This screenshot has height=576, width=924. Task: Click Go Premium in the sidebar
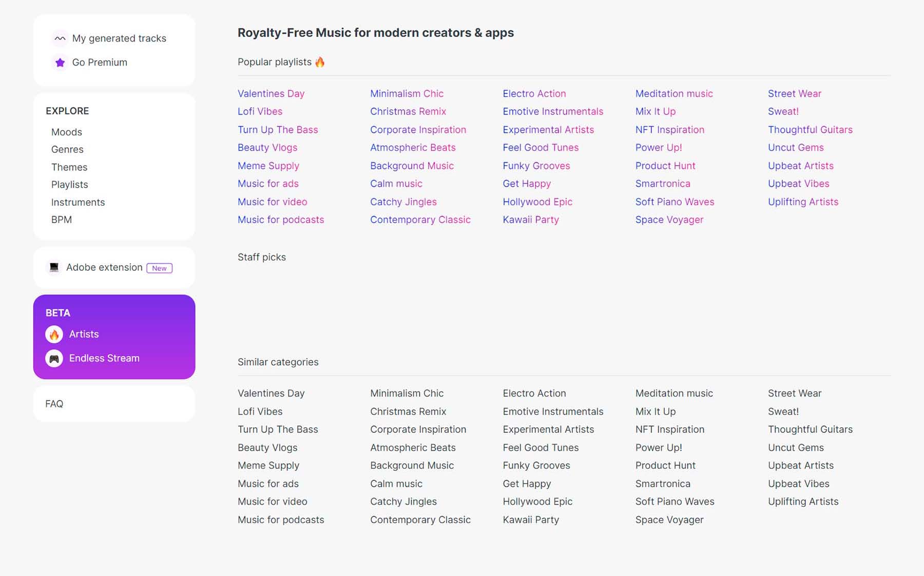click(x=100, y=62)
